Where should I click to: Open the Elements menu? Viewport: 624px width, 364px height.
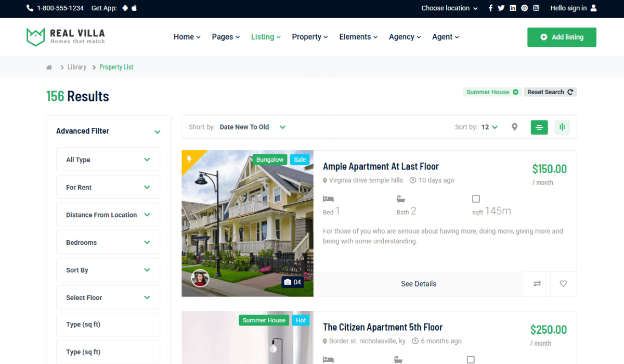pos(359,37)
